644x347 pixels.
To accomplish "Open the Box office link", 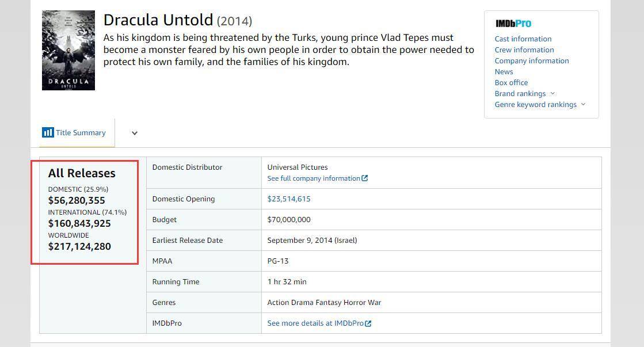I will [x=511, y=82].
